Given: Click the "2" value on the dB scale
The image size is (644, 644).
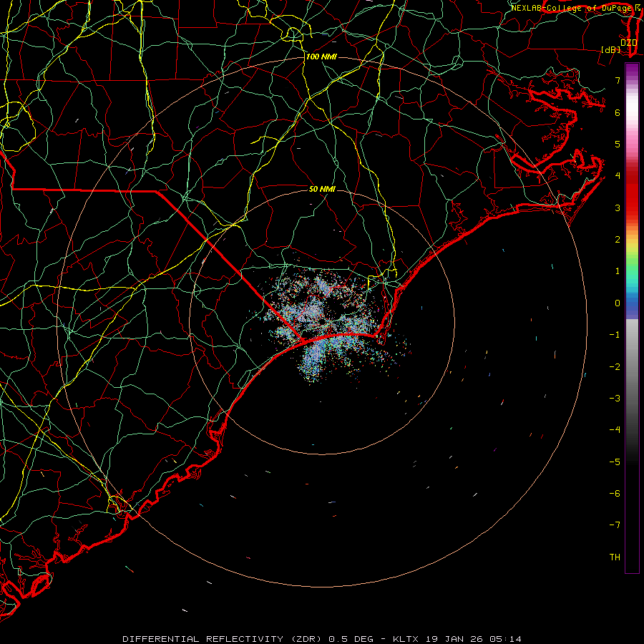Looking at the screenshot, I should (x=618, y=240).
